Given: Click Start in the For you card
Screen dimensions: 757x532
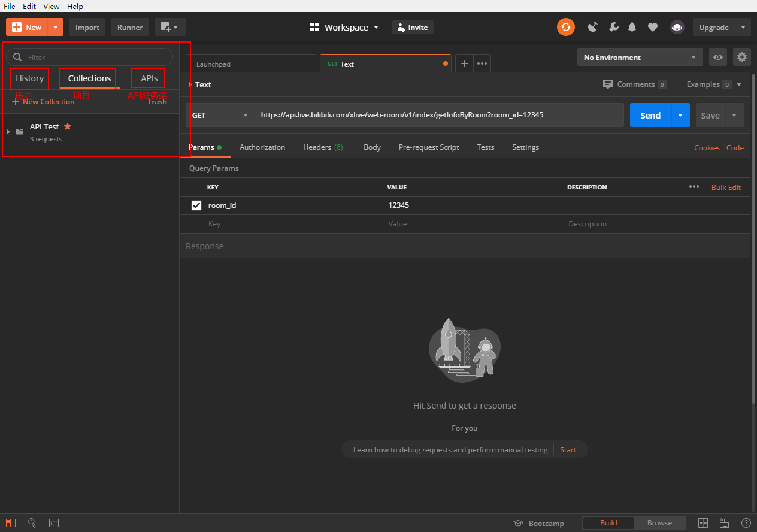Looking at the screenshot, I should click(568, 449).
